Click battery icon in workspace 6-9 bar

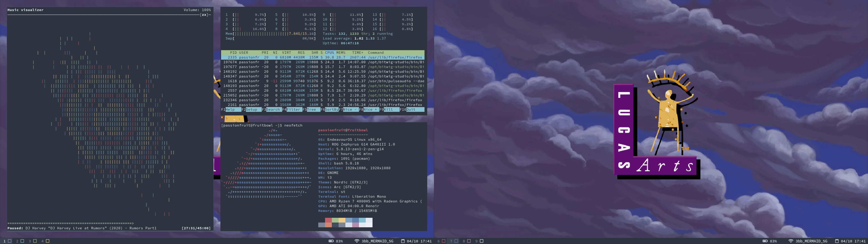[765, 241]
